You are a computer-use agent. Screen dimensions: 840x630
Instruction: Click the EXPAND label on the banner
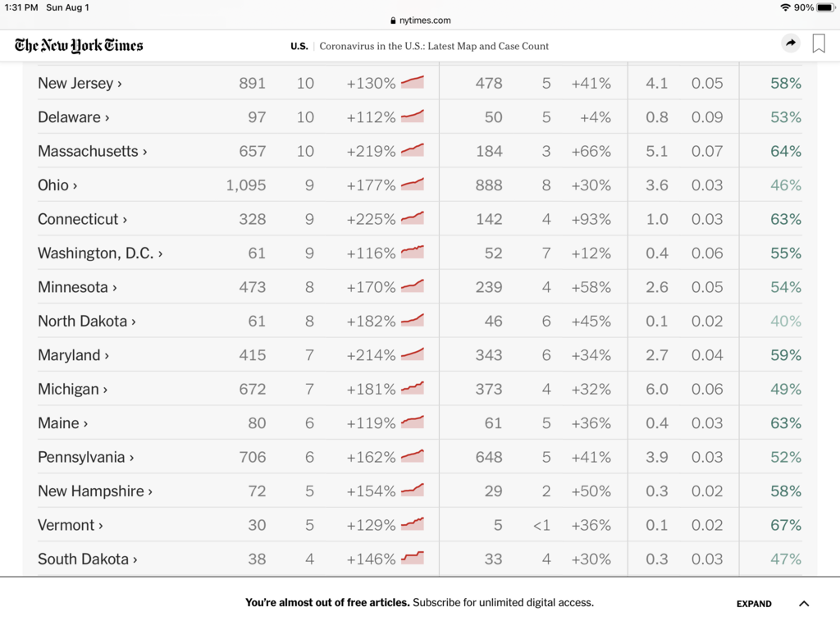pos(754,604)
